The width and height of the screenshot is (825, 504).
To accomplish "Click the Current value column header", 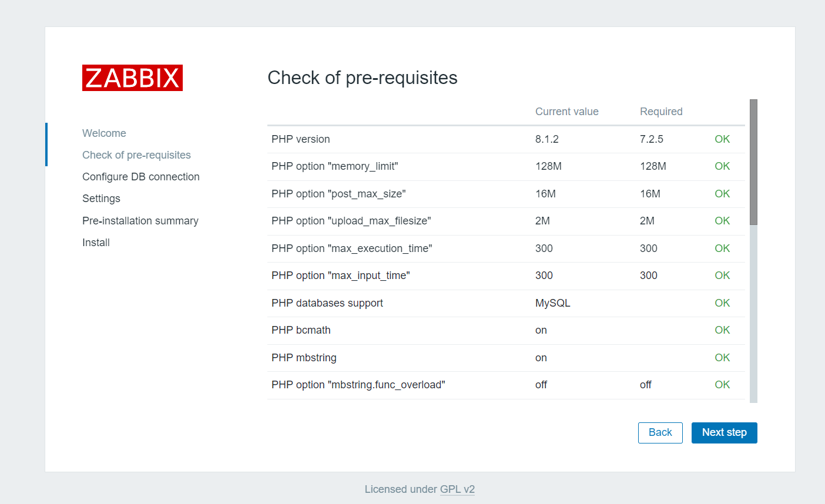I will [x=566, y=112].
